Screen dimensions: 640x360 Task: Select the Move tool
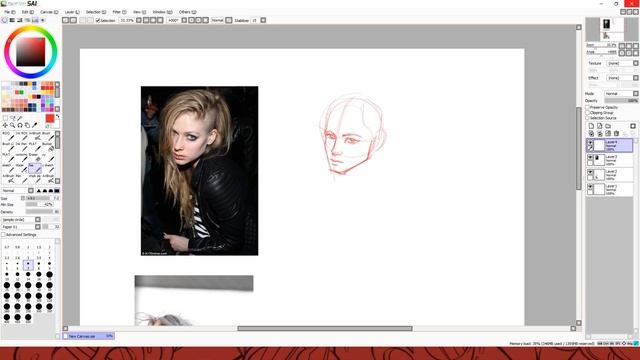point(5,125)
